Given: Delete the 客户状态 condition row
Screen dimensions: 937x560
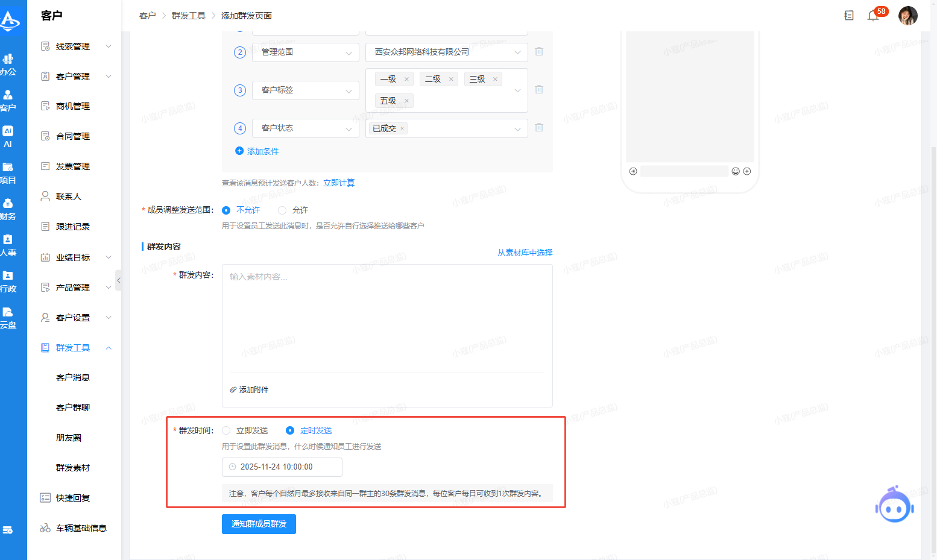Looking at the screenshot, I should coord(539,128).
